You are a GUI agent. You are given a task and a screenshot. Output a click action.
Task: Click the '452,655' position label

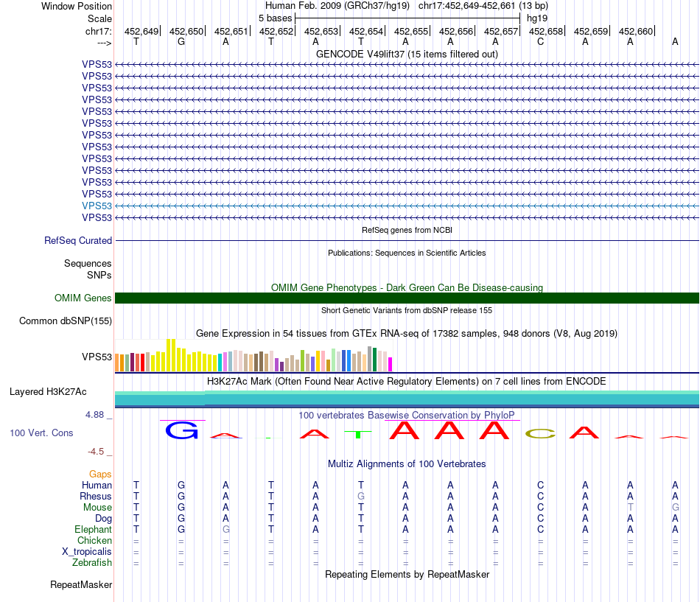click(410, 31)
